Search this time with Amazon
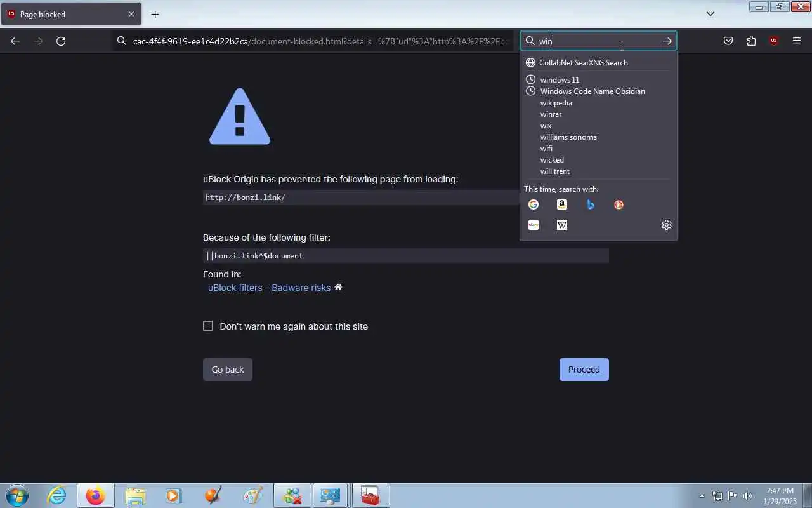Screen dimensions: 812x508 [x=562, y=204]
